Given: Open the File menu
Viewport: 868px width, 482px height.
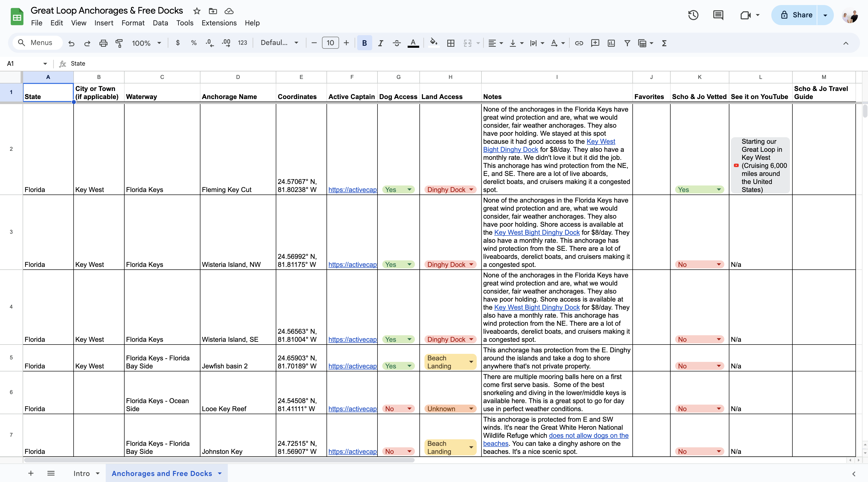Looking at the screenshot, I should pos(36,23).
